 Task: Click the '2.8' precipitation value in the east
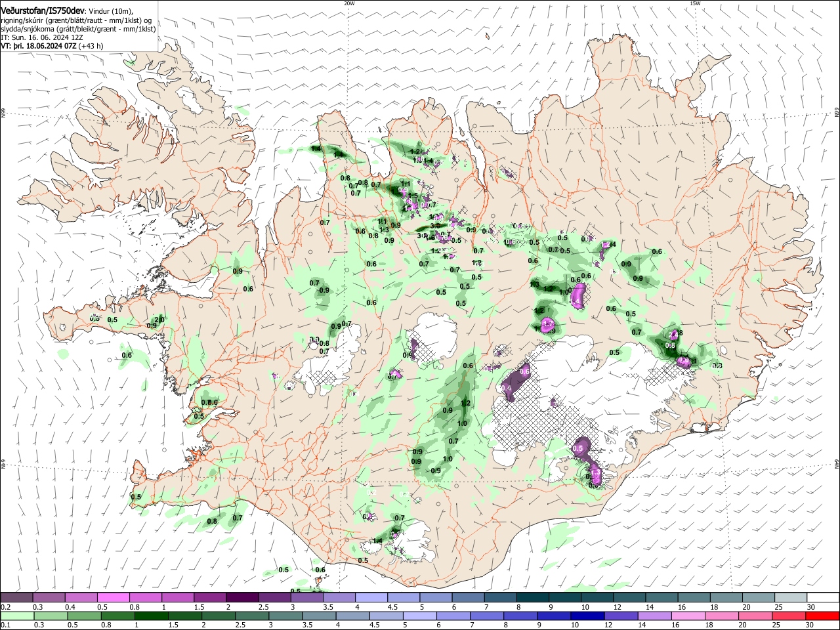(x=678, y=333)
